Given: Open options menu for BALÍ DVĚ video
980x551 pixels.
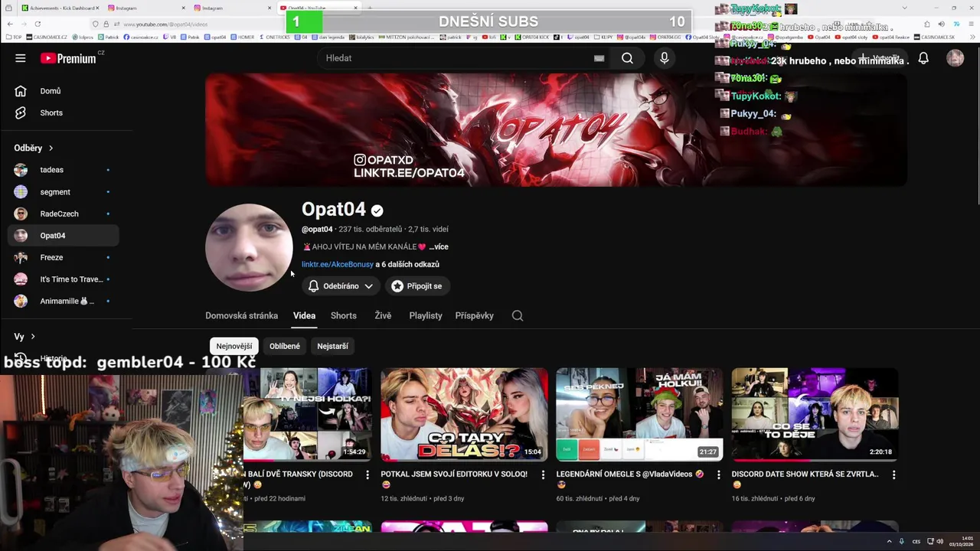Looking at the screenshot, I should (367, 475).
